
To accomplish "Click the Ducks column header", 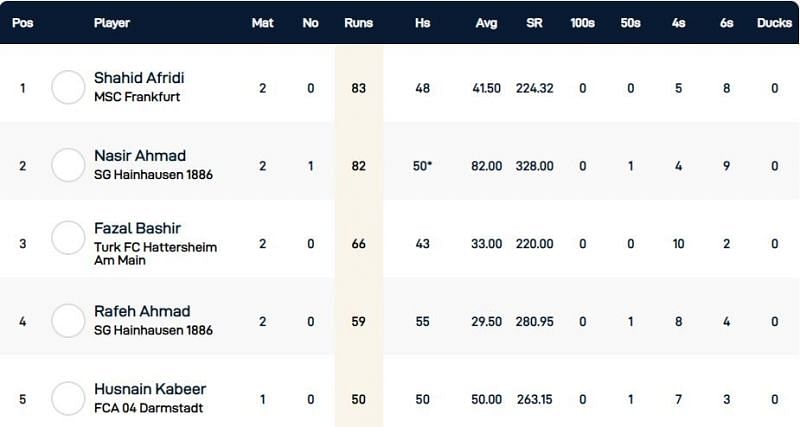I will click(x=773, y=22).
